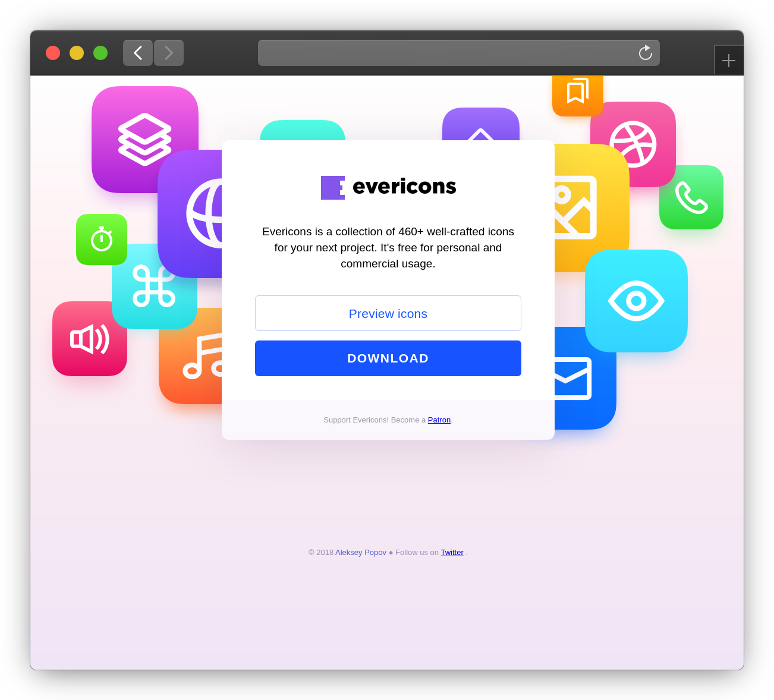
Task: Follow the Twitter link in footer
Action: (x=452, y=553)
